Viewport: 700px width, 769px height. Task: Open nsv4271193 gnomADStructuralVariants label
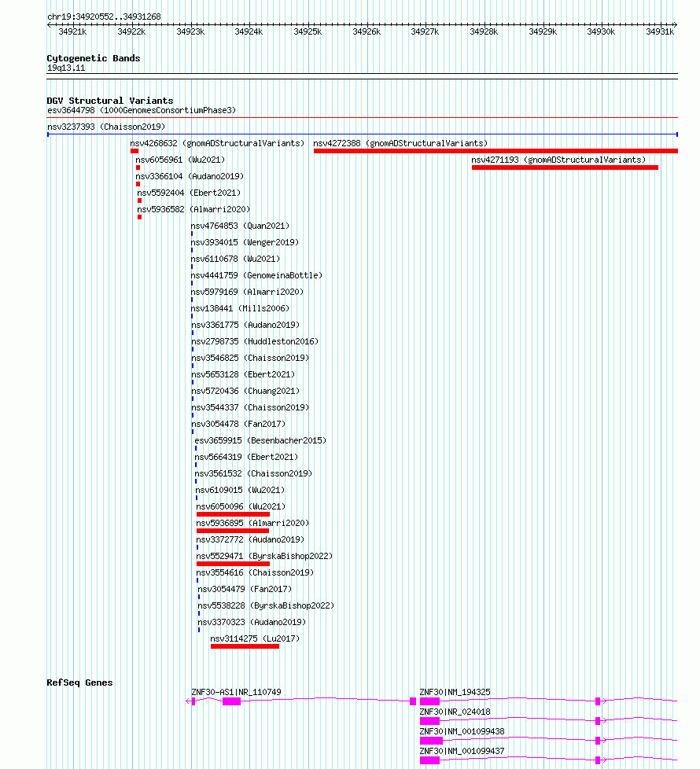pos(558,160)
